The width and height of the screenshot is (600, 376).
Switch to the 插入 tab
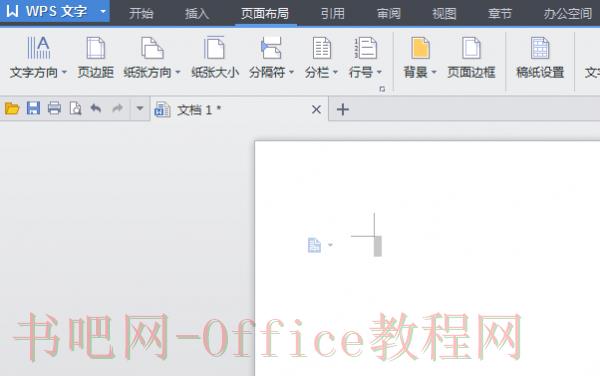tap(197, 13)
